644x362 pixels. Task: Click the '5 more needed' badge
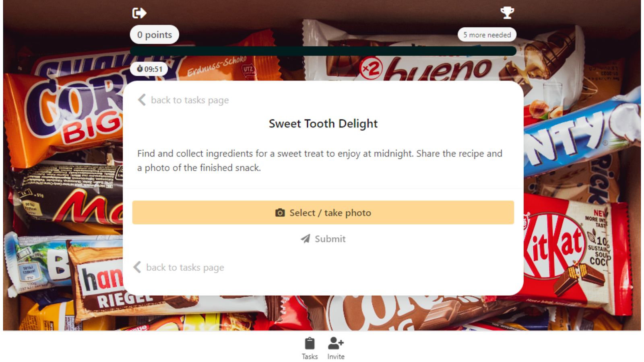[x=487, y=35]
